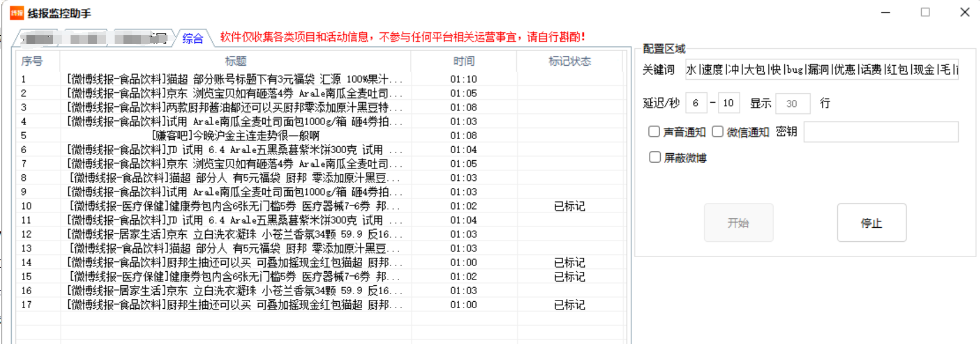Click the 标题 column header
Viewport: 980px width, 344px height.
pos(235,61)
